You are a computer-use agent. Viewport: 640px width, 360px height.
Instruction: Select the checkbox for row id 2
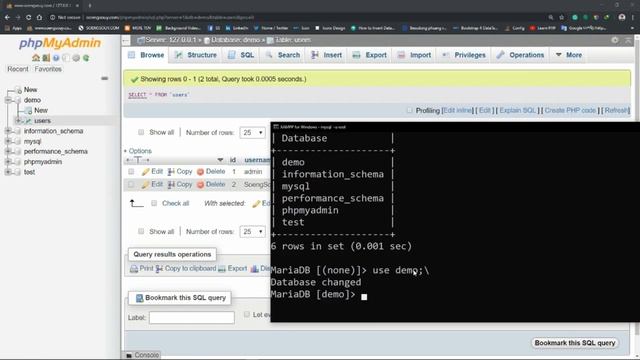[x=131, y=184]
